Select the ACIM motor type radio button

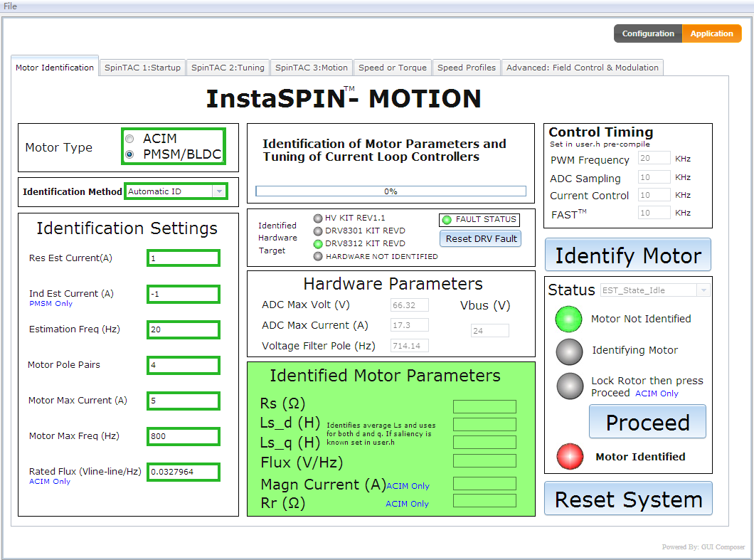tap(129, 139)
